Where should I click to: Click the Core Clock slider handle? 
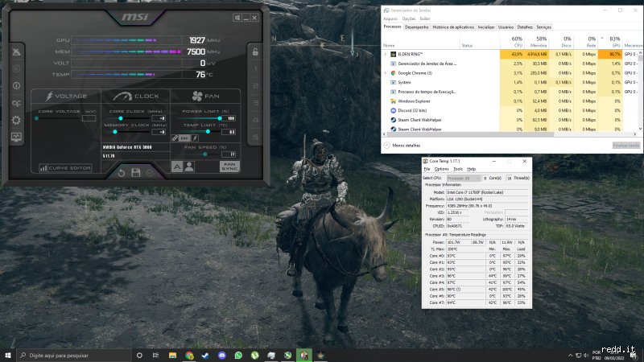tap(120, 118)
